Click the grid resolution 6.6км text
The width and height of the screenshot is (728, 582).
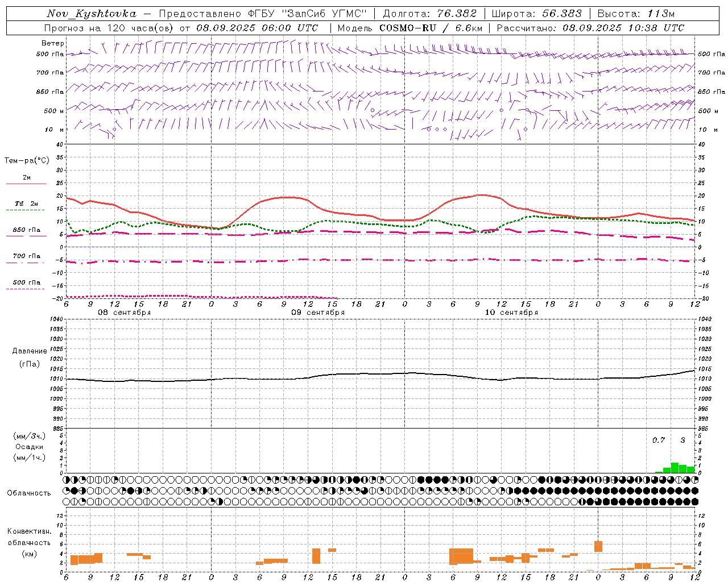[469, 28]
